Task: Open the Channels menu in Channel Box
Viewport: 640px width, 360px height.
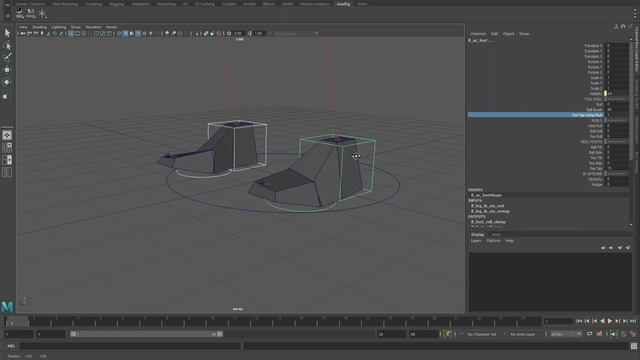Action: click(x=478, y=34)
